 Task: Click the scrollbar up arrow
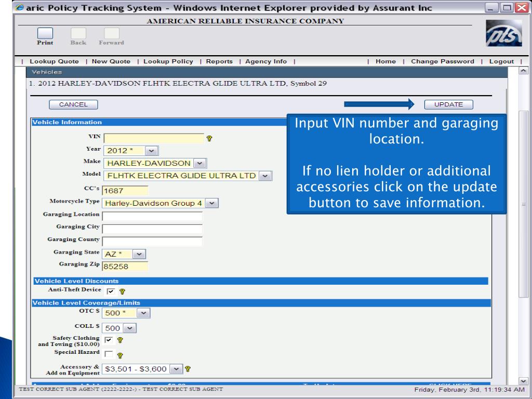tap(524, 71)
